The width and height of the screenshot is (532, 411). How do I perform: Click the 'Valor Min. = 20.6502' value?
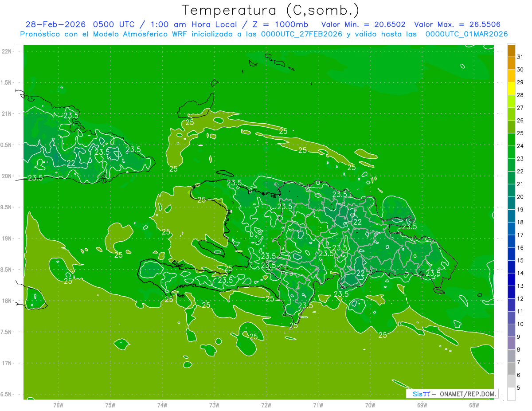(363, 24)
